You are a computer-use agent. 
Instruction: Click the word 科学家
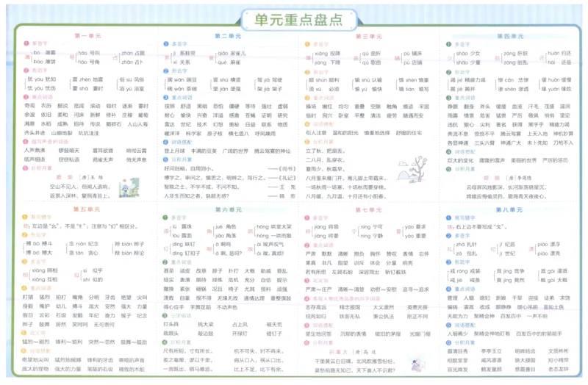(193, 134)
